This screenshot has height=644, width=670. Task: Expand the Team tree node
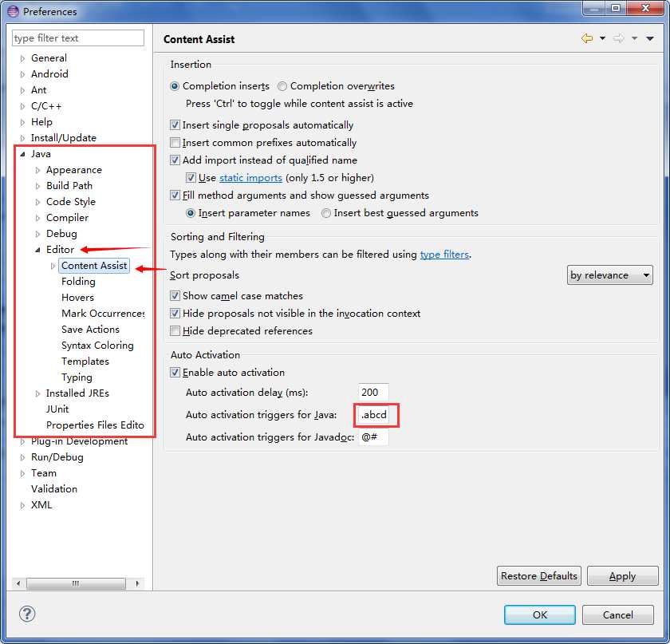[x=22, y=473]
